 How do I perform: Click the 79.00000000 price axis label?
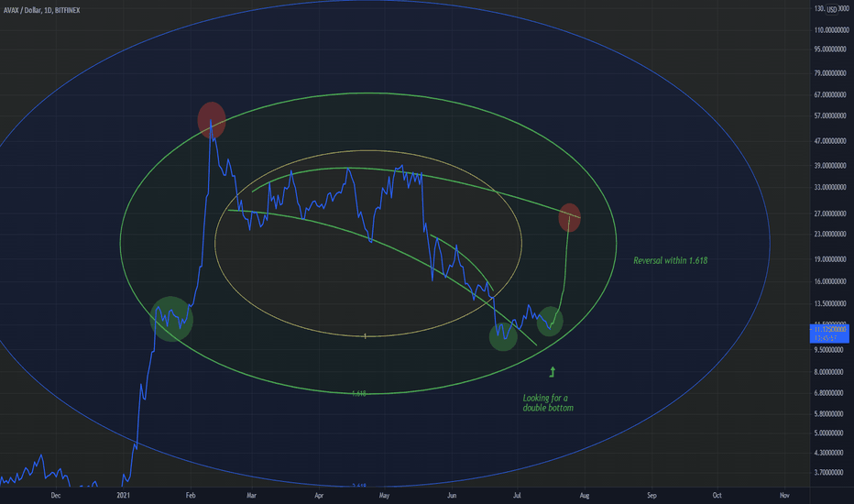tap(830, 73)
